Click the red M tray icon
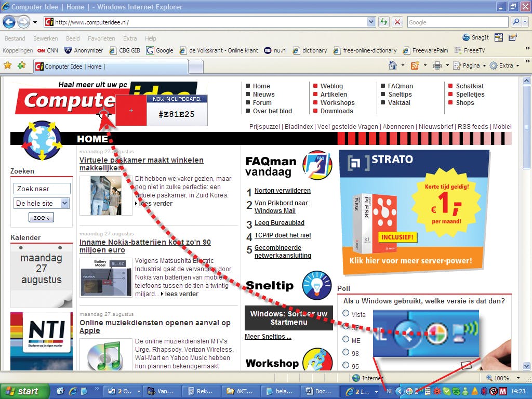532x399 pixels. point(503,392)
